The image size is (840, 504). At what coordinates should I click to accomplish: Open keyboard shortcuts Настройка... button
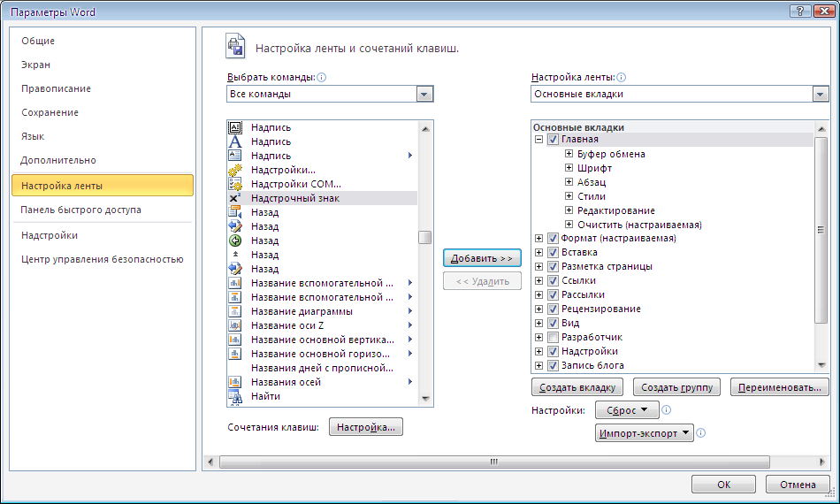point(366,427)
